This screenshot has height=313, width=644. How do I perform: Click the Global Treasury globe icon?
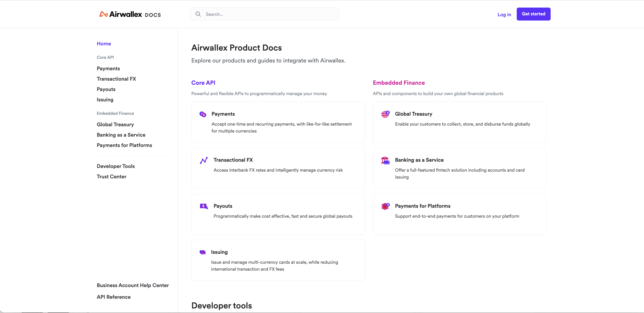(x=385, y=114)
